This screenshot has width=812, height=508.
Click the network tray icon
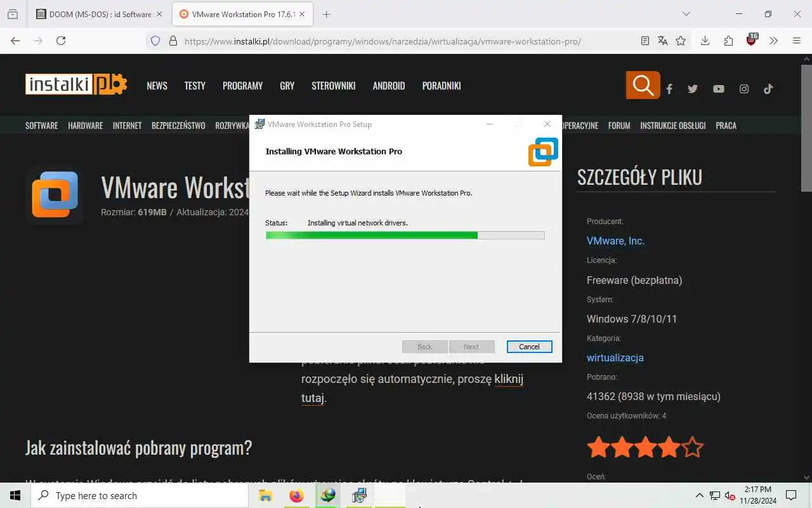click(x=715, y=496)
